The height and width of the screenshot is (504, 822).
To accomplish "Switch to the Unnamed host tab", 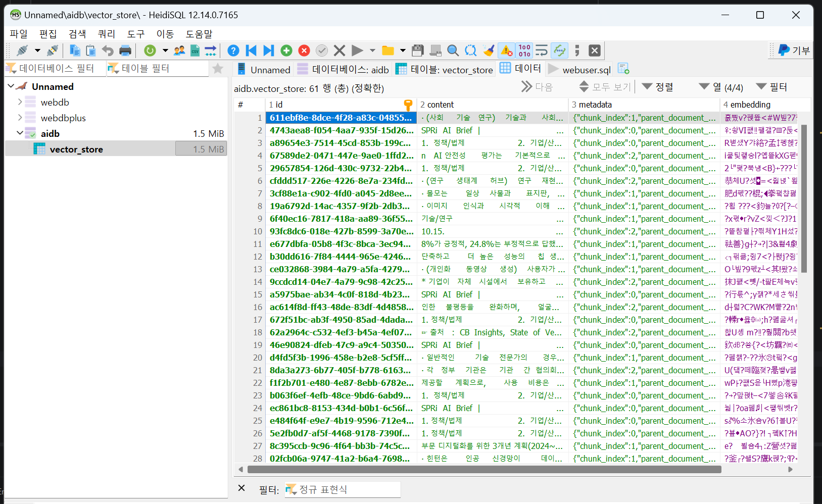I will (x=263, y=70).
